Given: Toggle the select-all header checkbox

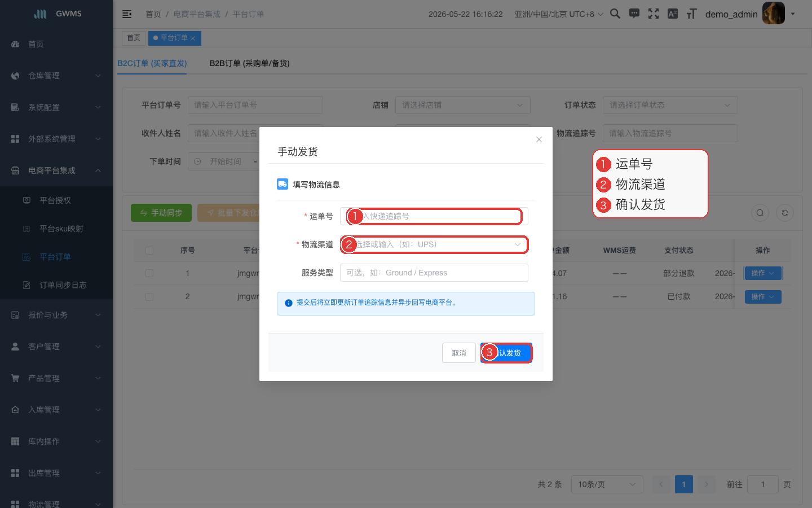Looking at the screenshot, I should 149,251.
